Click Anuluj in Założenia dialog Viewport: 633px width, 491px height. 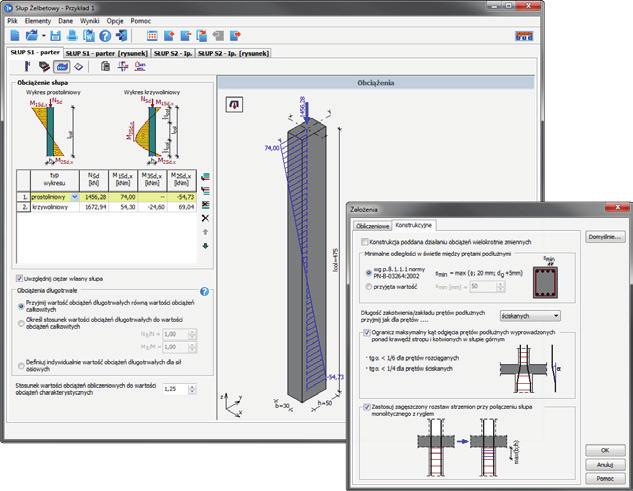pyautogui.click(x=605, y=465)
